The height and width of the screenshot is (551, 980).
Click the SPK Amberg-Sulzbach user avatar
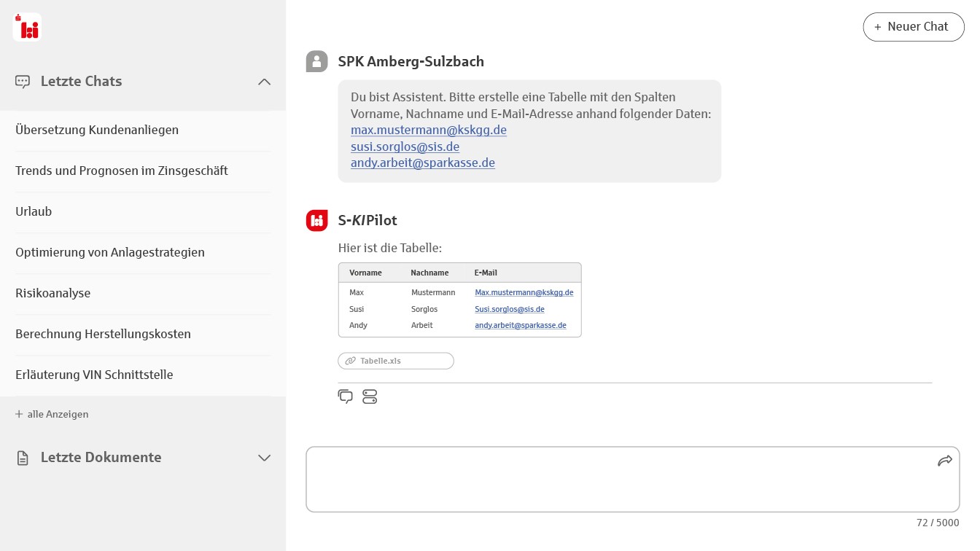(x=317, y=62)
